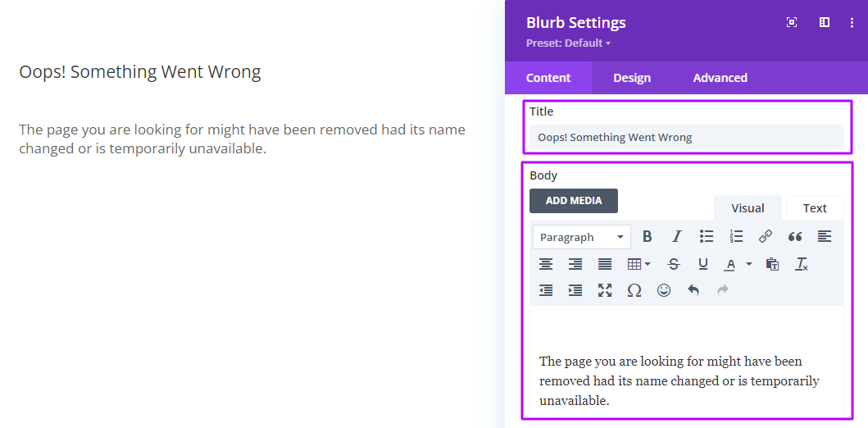Undo the last edit
This screenshot has width=868, height=428.
pos(693,290)
